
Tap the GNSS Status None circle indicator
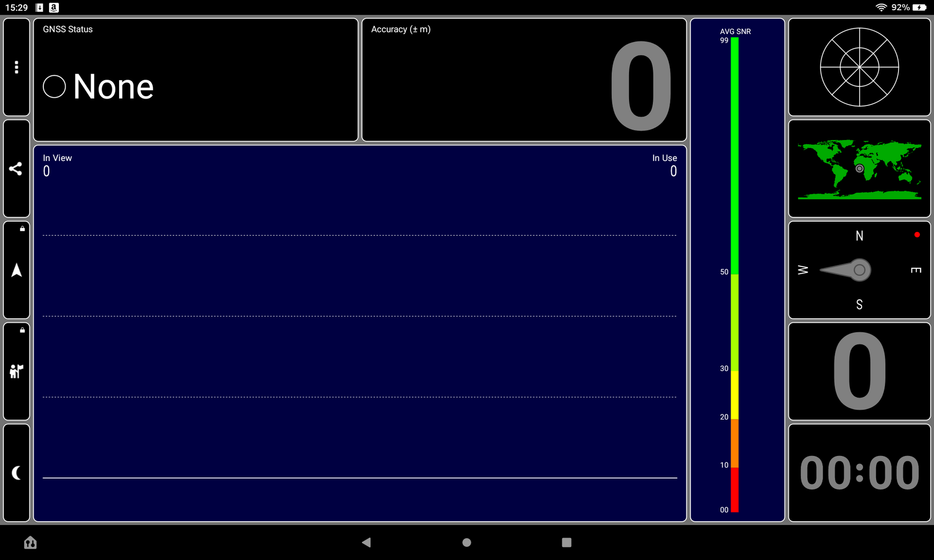[54, 87]
